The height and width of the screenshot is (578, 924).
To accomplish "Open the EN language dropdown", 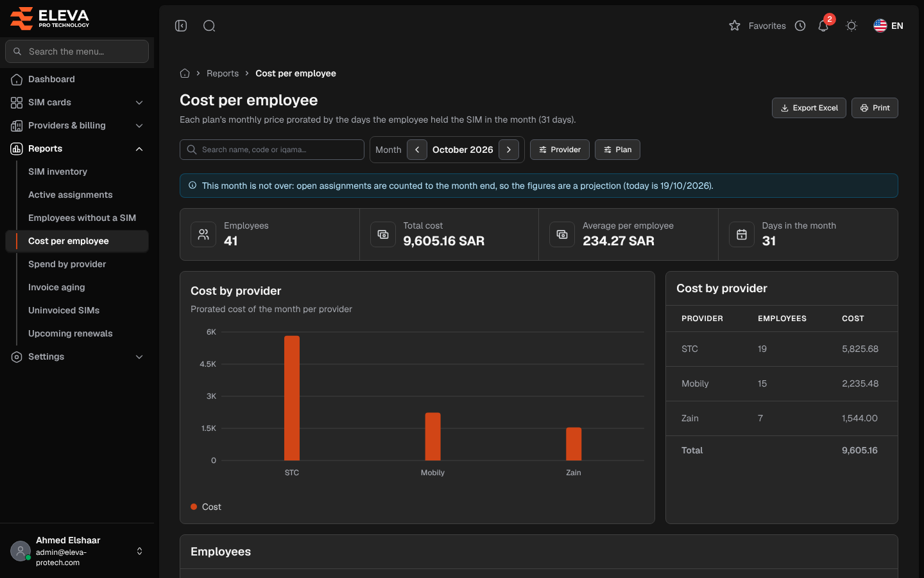I will coord(888,26).
